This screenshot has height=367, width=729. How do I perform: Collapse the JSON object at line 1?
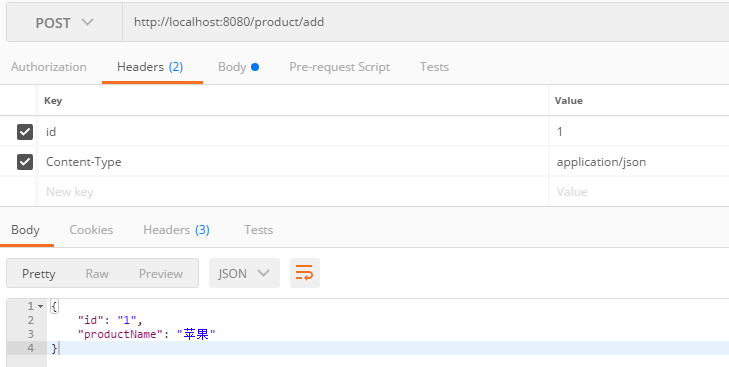tap(40, 307)
